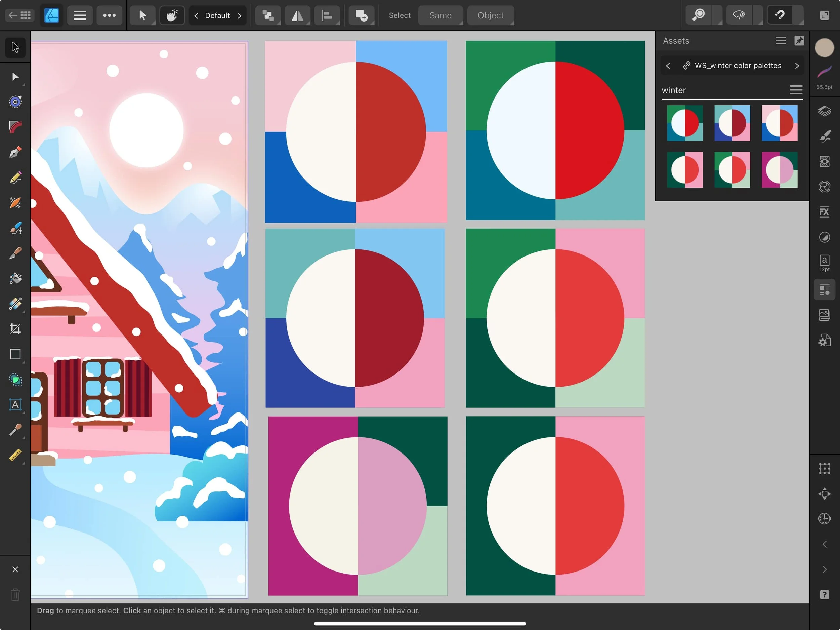This screenshot has width=840, height=630.
Task: Select the Pencil tool
Action: pyautogui.click(x=15, y=178)
